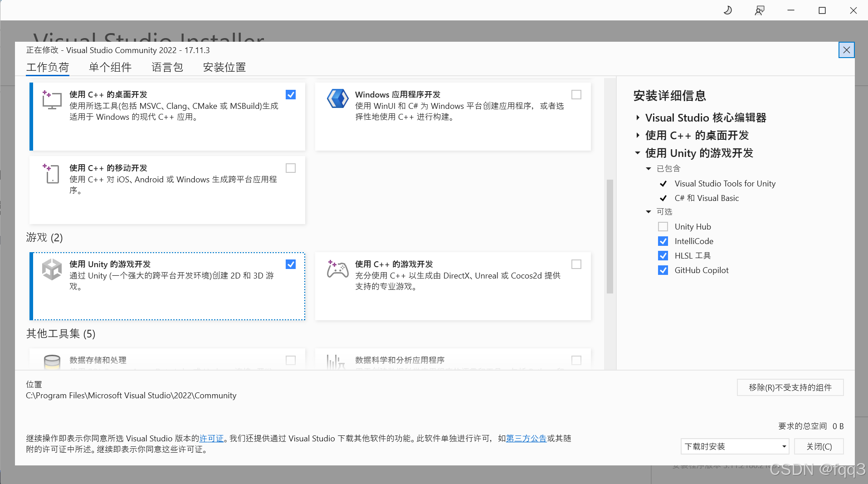
Task: Uncheck 使用 C++ 的桌面开发 workload
Action: [x=291, y=94]
